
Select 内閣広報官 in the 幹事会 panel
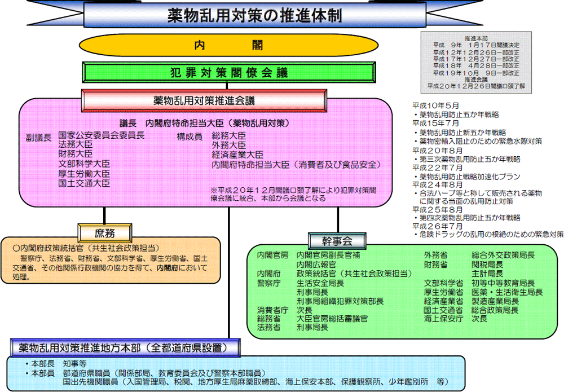316,264
